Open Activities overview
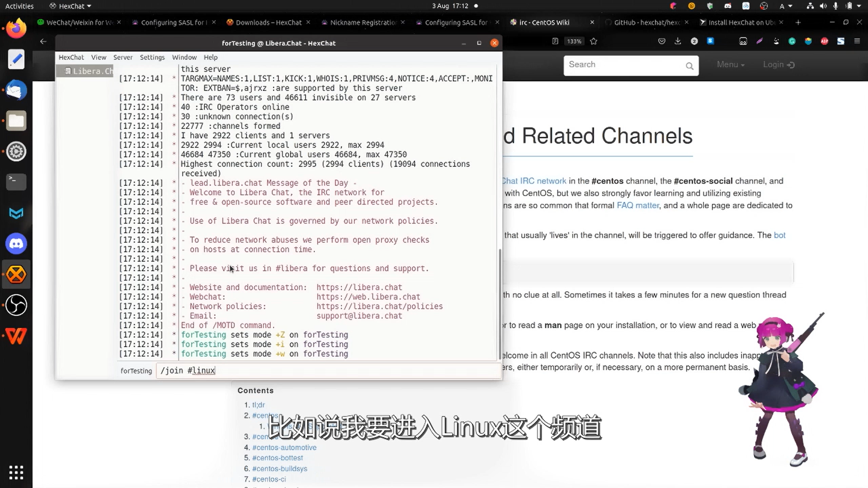 point(19,6)
